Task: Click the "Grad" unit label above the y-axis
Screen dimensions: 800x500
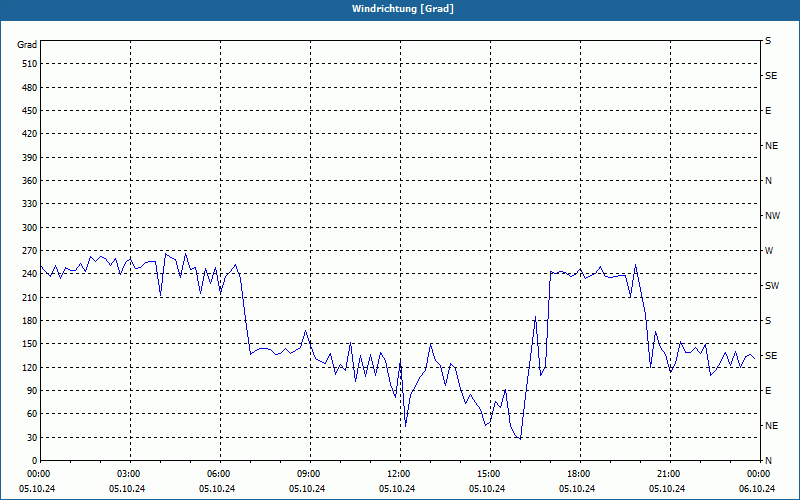Action: coord(27,45)
